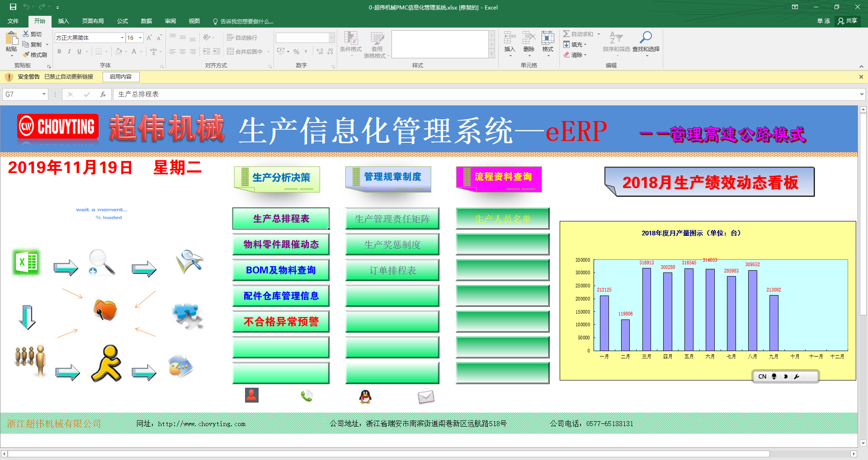Switch to the Data (数据) tab
Viewport: 868px width, 460px height.
click(x=146, y=21)
